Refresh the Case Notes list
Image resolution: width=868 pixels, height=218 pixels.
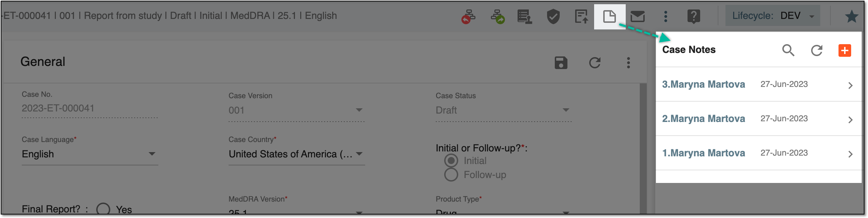817,50
